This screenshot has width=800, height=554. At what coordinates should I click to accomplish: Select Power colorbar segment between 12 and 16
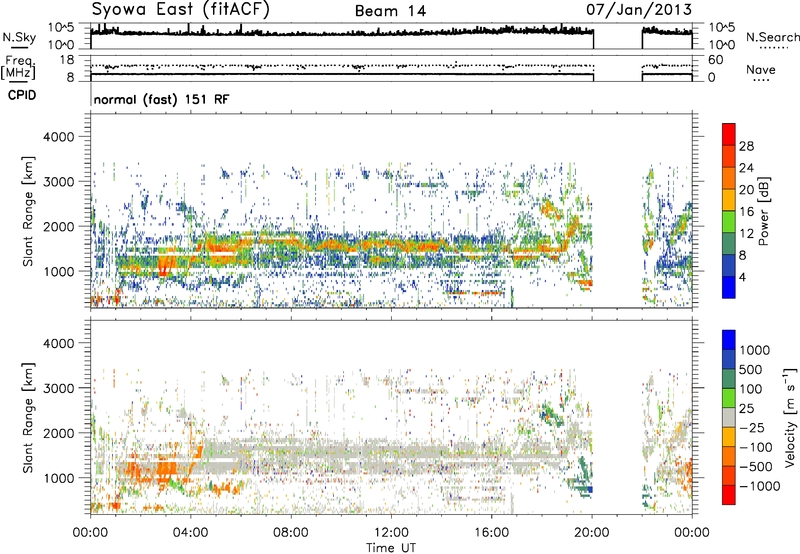[729, 222]
